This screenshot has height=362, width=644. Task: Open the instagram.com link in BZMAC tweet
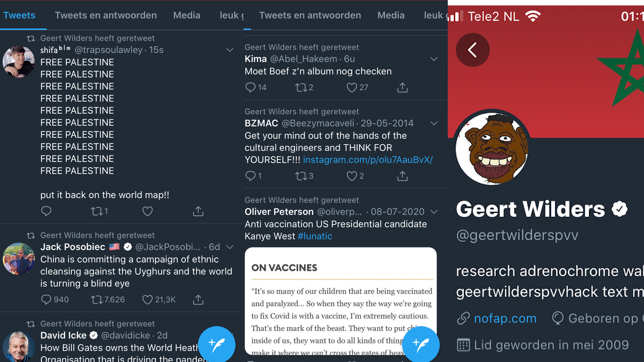(368, 160)
